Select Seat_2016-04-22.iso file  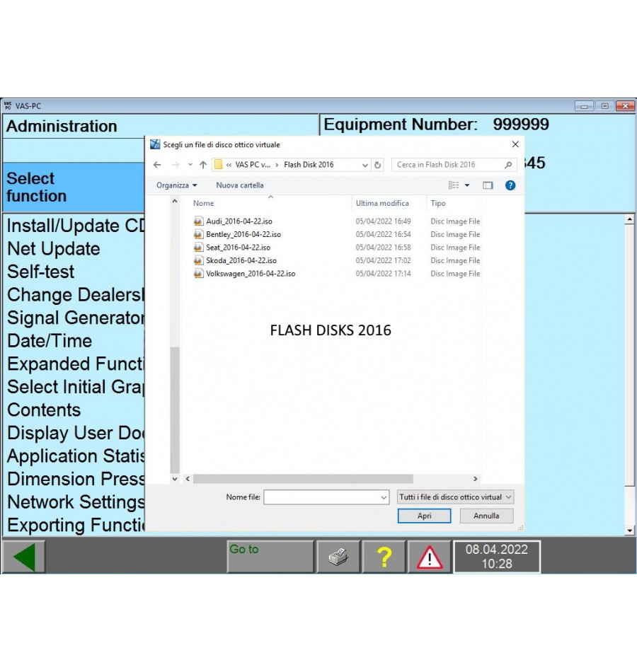click(238, 248)
